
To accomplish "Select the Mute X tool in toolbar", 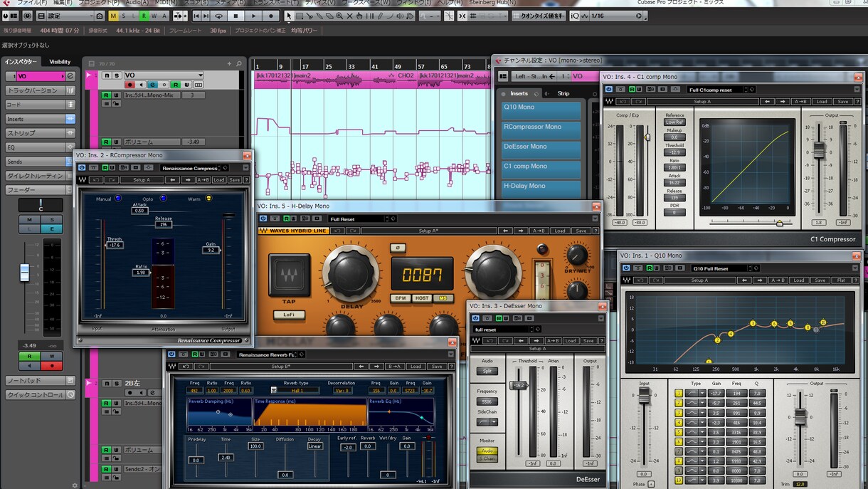I will 350,16.
